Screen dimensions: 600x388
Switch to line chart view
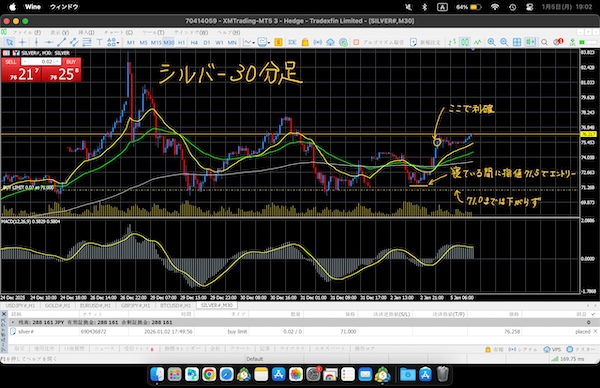coord(478,42)
